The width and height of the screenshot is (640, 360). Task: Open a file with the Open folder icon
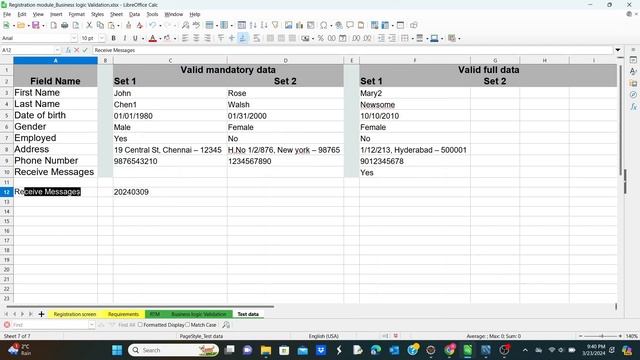pyautogui.click(x=21, y=25)
